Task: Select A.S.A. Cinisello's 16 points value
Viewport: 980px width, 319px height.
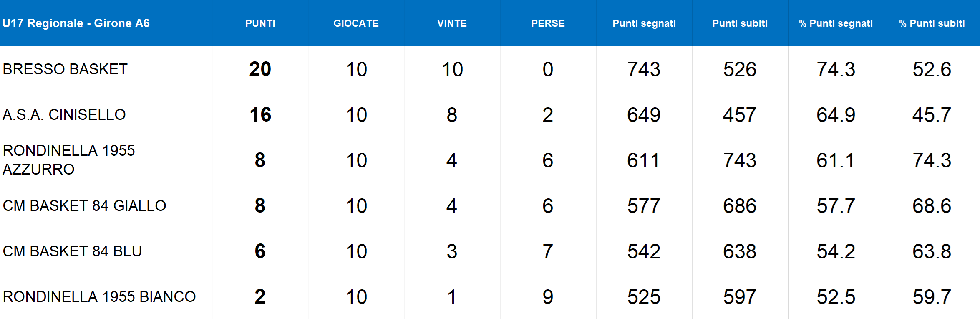Action: point(260,114)
